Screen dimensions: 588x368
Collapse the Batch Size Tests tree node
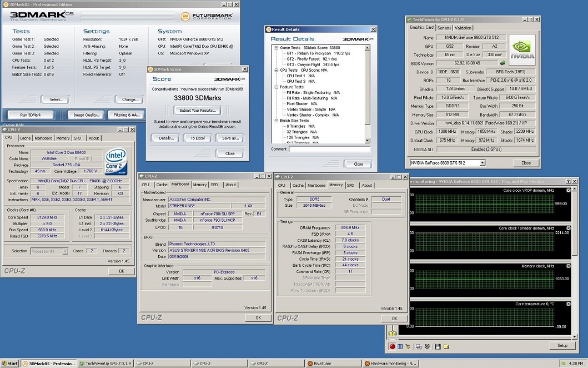tap(276, 121)
